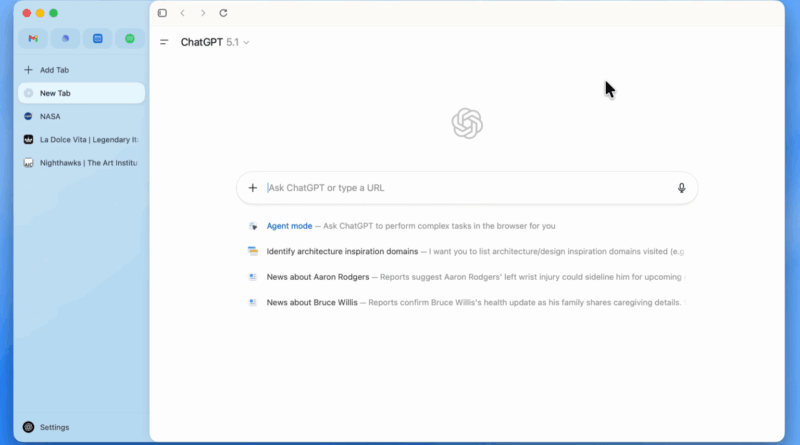Click the plus icon beside Add Tab
Viewport: 800px width, 445px height.
coord(29,70)
